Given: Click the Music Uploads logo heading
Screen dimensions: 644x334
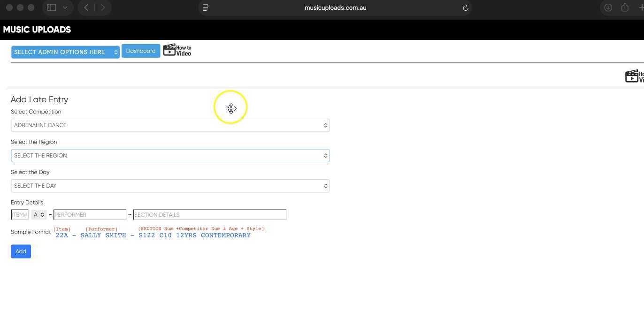Looking at the screenshot, I should (37, 30).
